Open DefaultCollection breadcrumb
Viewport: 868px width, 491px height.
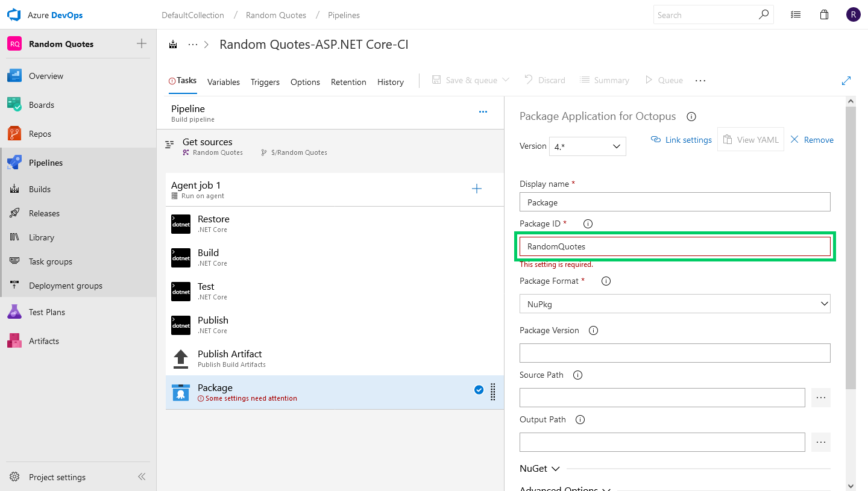pyautogui.click(x=193, y=15)
